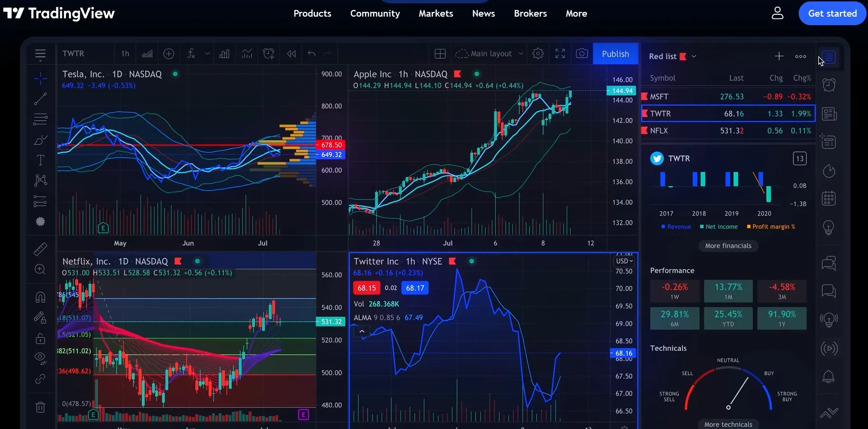Open the notifications bell icon in sidebar
This screenshot has width=868, height=429.
coord(829,377)
